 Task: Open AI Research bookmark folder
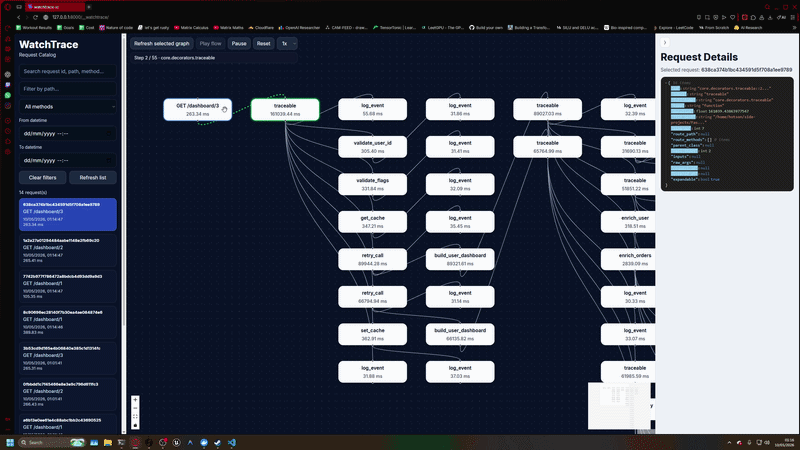point(748,28)
